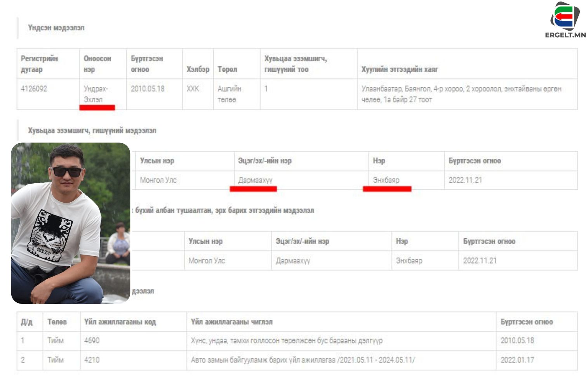Click the Үйл ажиллагааны чиглэл column header

[x=231, y=322]
